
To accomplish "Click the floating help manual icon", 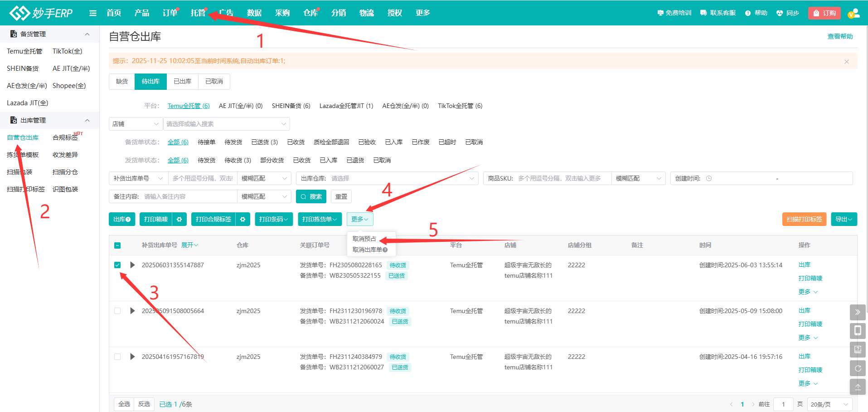I will click(858, 349).
